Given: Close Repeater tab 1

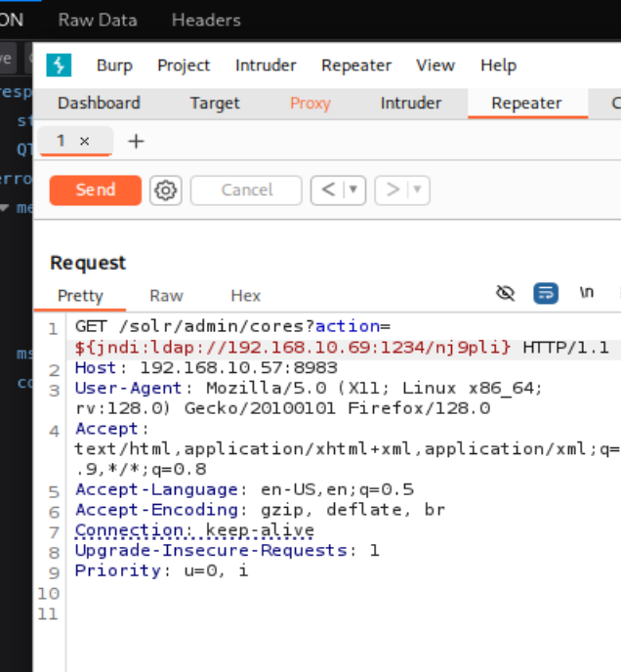Looking at the screenshot, I should pos(84,141).
